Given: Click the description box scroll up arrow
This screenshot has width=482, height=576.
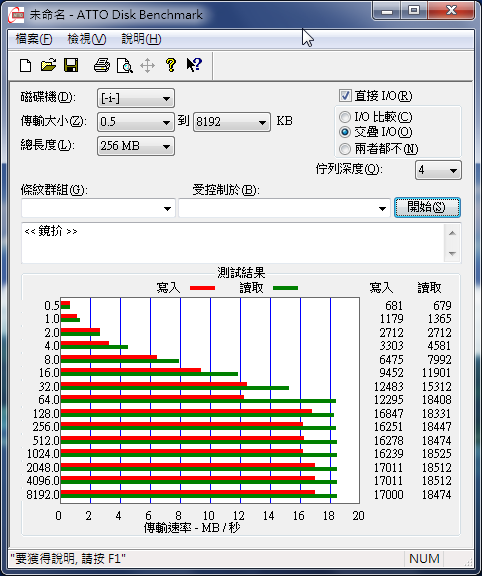Looking at the screenshot, I should [x=452, y=233].
